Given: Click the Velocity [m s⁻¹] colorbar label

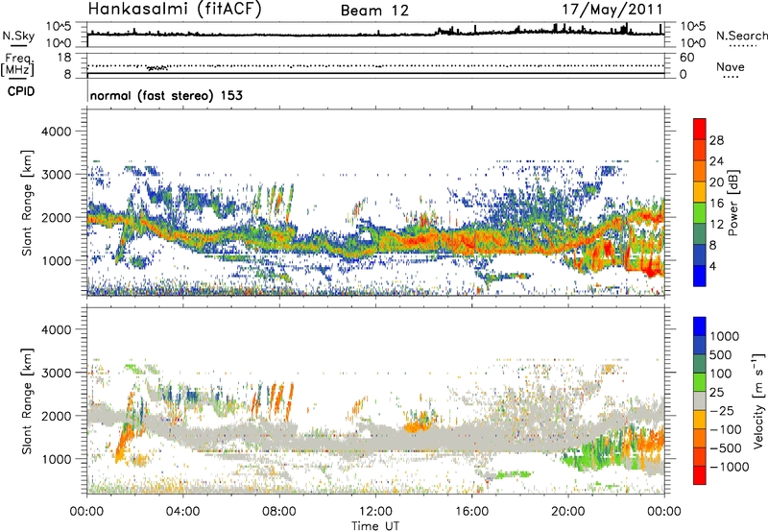Looking at the screenshot, I should pyautogui.click(x=758, y=400).
